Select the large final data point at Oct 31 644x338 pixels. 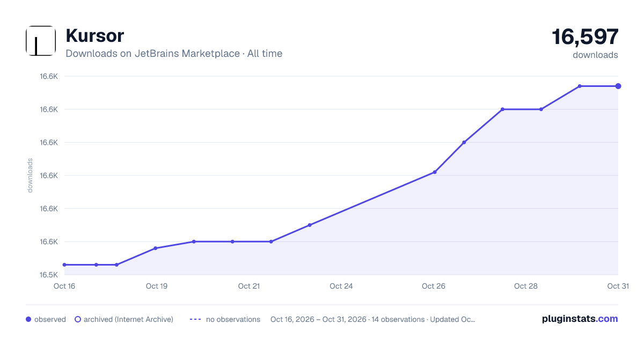click(618, 86)
